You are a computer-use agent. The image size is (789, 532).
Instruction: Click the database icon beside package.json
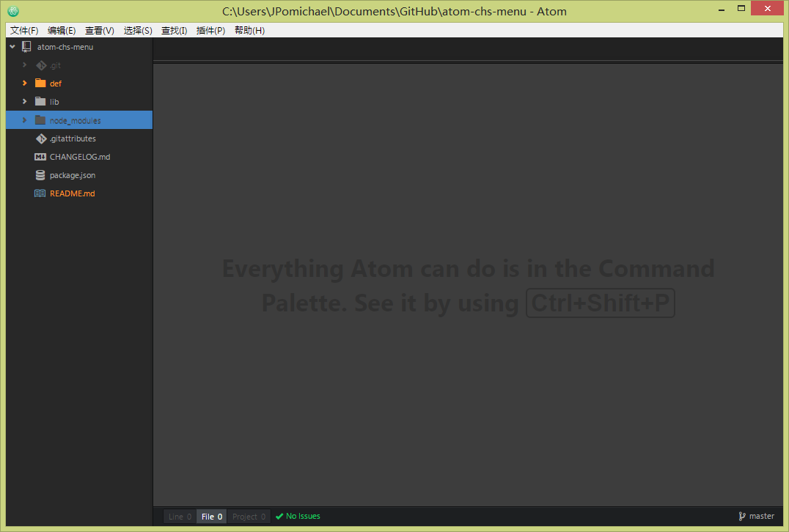tap(40, 175)
